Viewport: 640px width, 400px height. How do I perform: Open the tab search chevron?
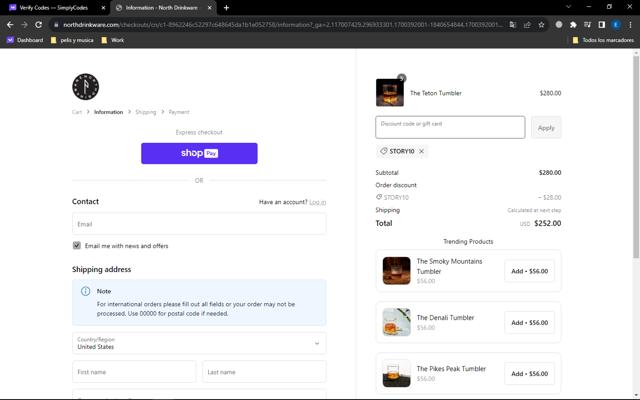pyautogui.click(x=568, y=7)
